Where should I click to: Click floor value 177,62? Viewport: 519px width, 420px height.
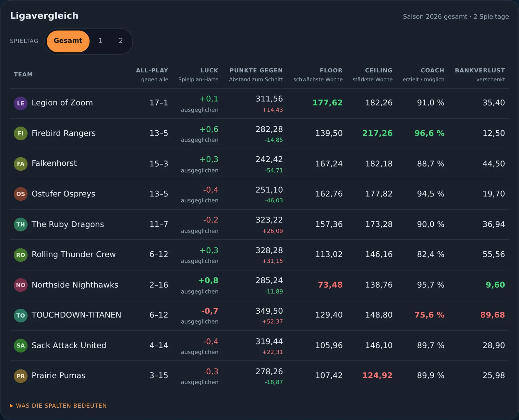[x=327, y=103]
